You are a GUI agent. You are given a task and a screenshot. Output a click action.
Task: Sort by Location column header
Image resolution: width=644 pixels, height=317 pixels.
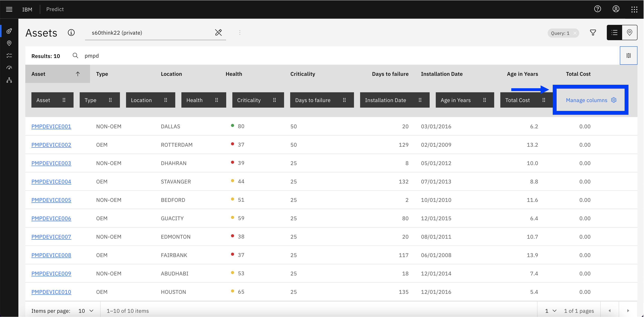171,74
